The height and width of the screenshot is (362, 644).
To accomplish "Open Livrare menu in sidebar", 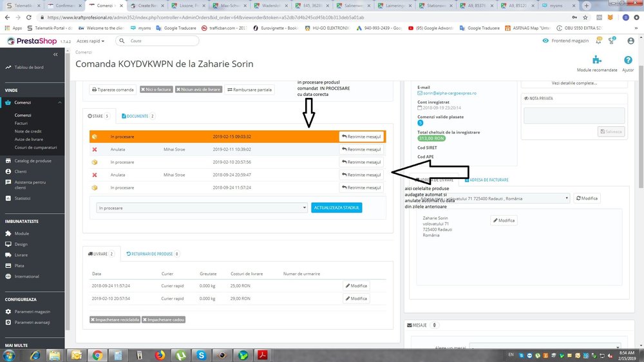I will [21, 255].
